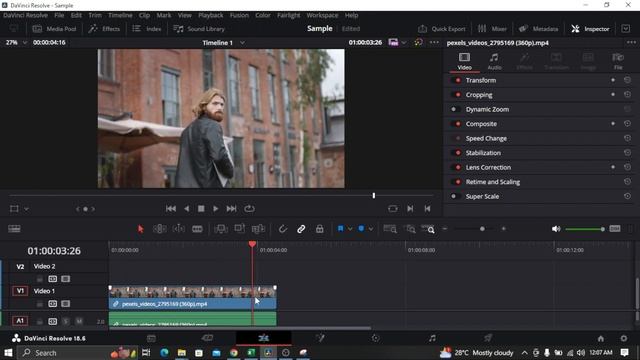Screen dimensions: 640x360
Task: Open the Playback menu
Action: pyautogui.click(x=211, y=15)
